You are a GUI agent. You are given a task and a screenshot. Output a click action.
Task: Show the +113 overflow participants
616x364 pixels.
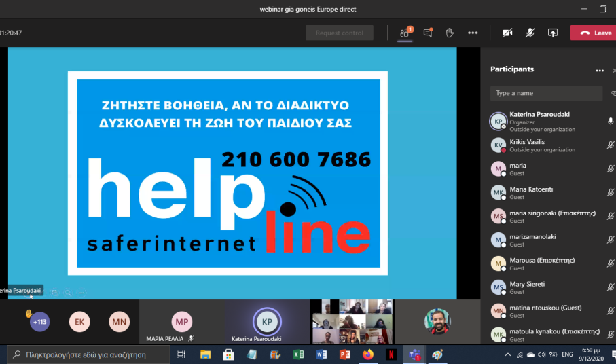(40, 322)
